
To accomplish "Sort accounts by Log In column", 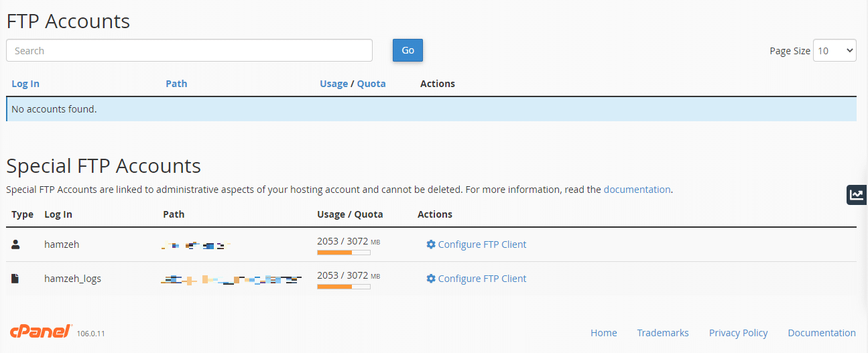I will tap(25, 84).
